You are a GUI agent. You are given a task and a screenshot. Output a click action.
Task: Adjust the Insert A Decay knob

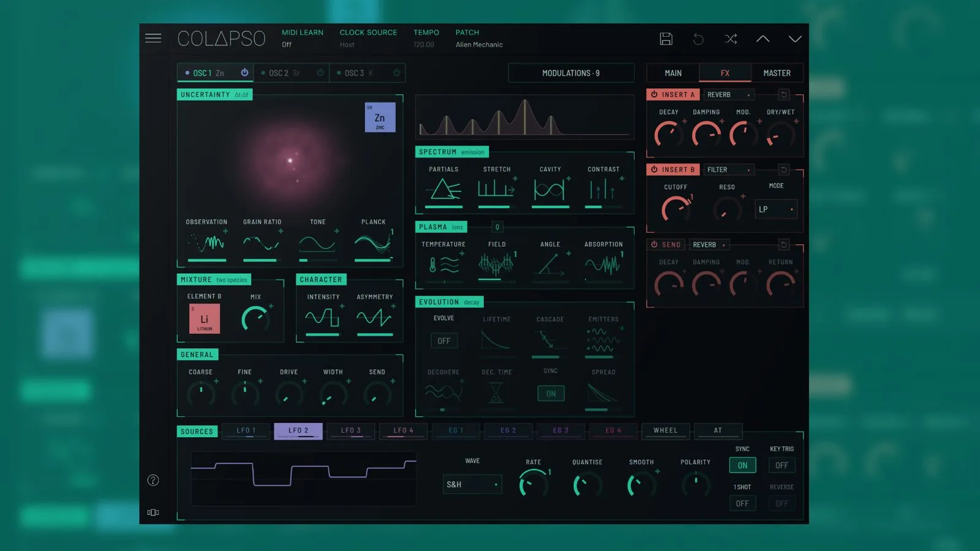point(668,133)
